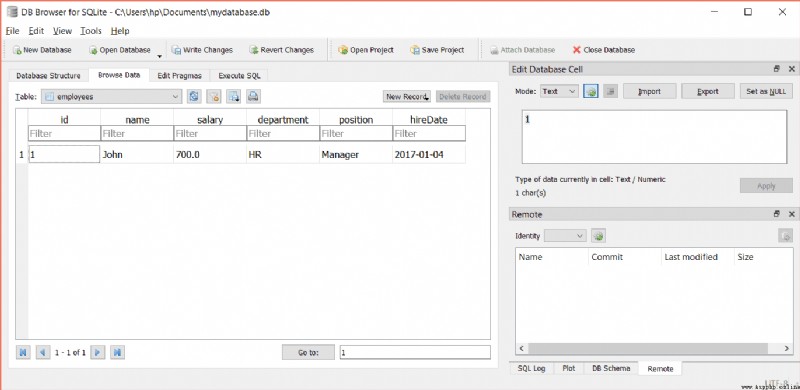Viewport: 800px width, 390px height.
Task: Go to the next record page
Action: click(x=98, y=352)
